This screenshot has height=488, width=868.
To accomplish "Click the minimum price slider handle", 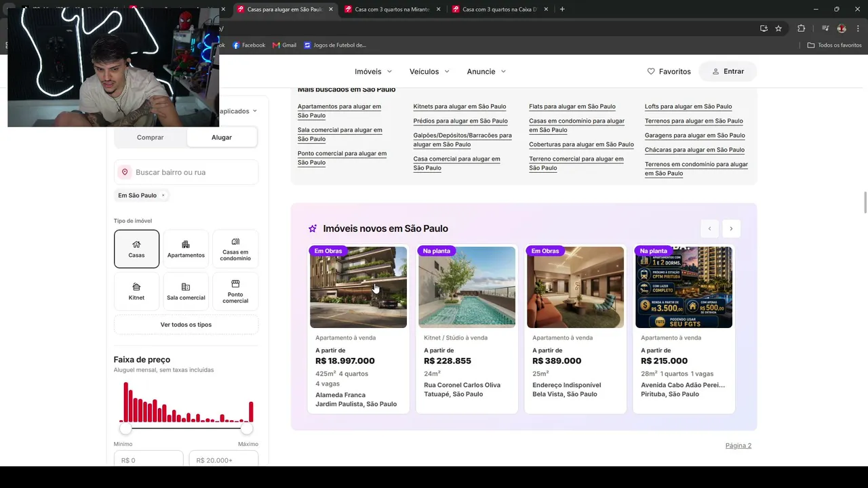I will coord(125,428).
